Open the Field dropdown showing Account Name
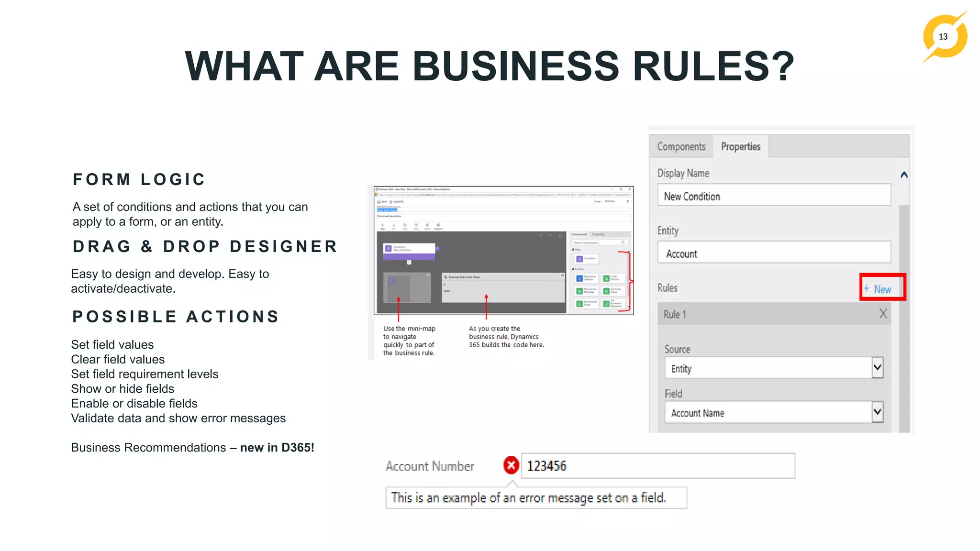This screenshot has height=551, width=980. tap(774, 412)
